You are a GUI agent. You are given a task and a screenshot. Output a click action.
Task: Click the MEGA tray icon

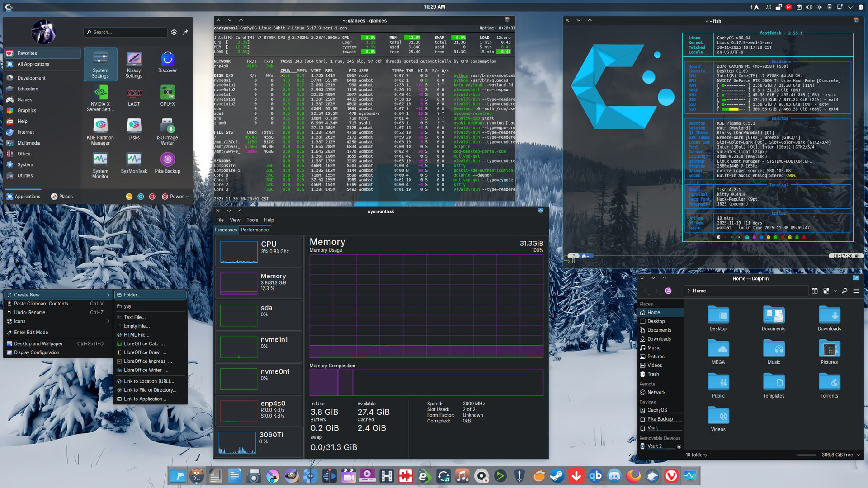tap(788, 7)
